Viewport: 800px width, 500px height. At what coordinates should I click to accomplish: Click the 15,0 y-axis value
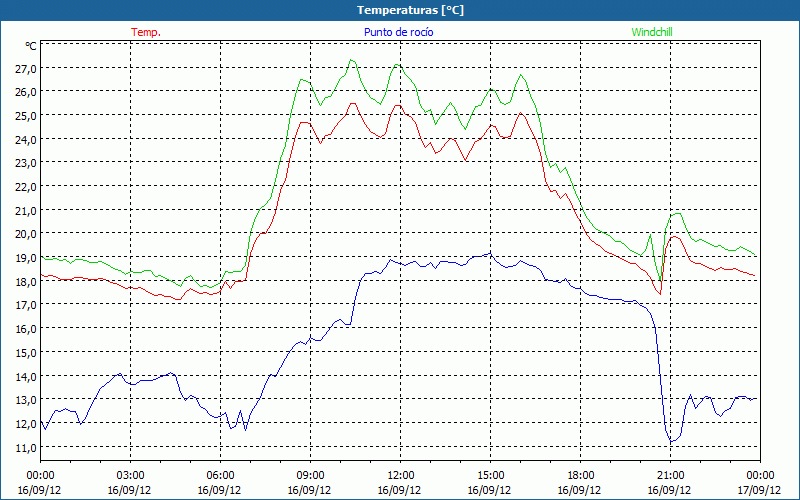[x=26, y=353]
